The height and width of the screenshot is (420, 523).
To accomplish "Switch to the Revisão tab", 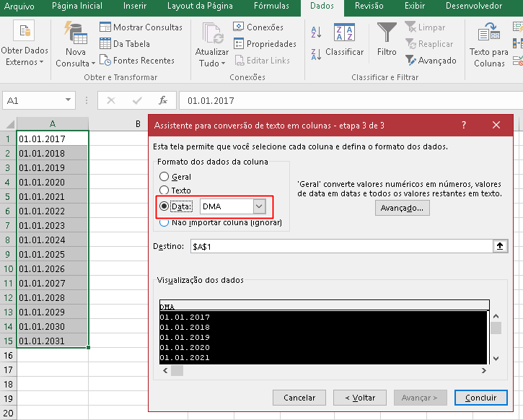I will click(369, 6).
